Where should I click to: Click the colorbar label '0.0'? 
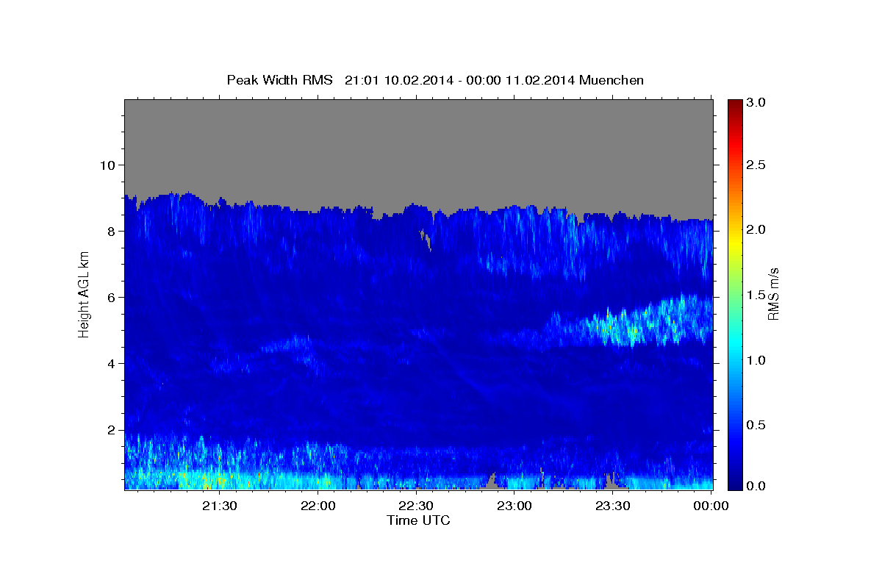[x=757, y=486]
